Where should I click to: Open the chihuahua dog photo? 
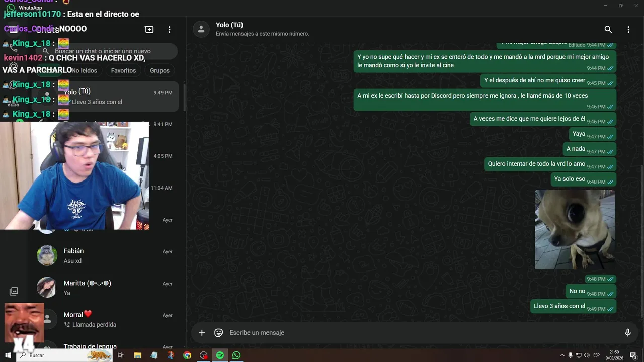click(x=575, y=229)
